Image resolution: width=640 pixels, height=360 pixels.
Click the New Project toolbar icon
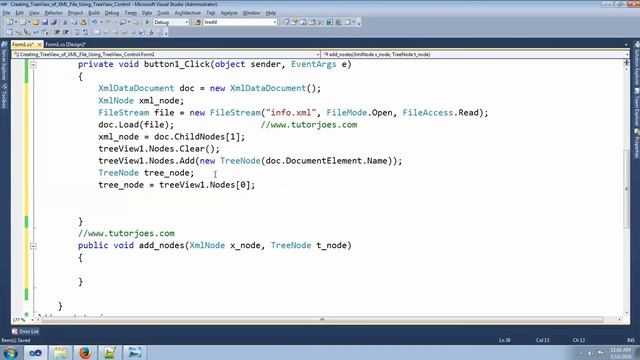(x=9, y=22)
